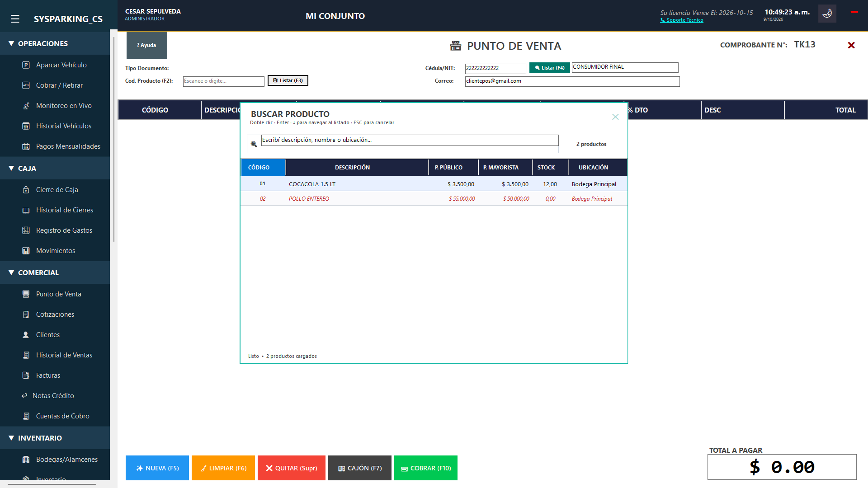Image resolution: width=868 pixels, height=488 pixels.
Task: Click the LIMPIAR (F6) button
Action: pos(223,468)
